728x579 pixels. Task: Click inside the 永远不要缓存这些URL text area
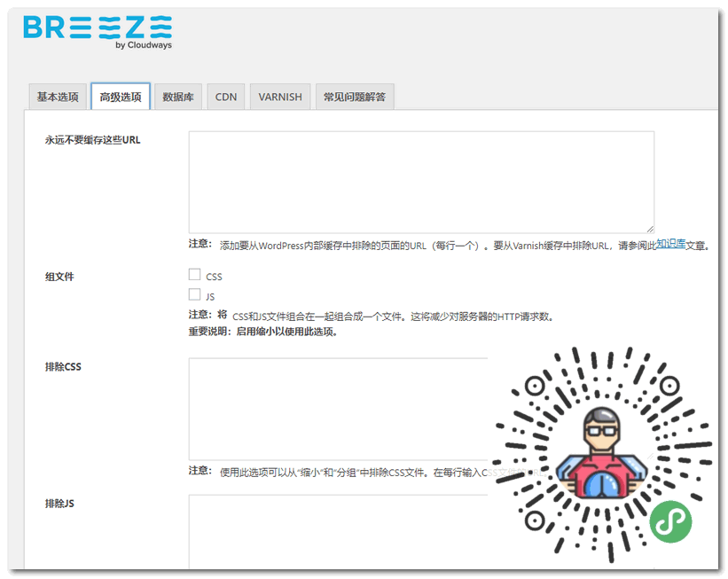point(421,177)
